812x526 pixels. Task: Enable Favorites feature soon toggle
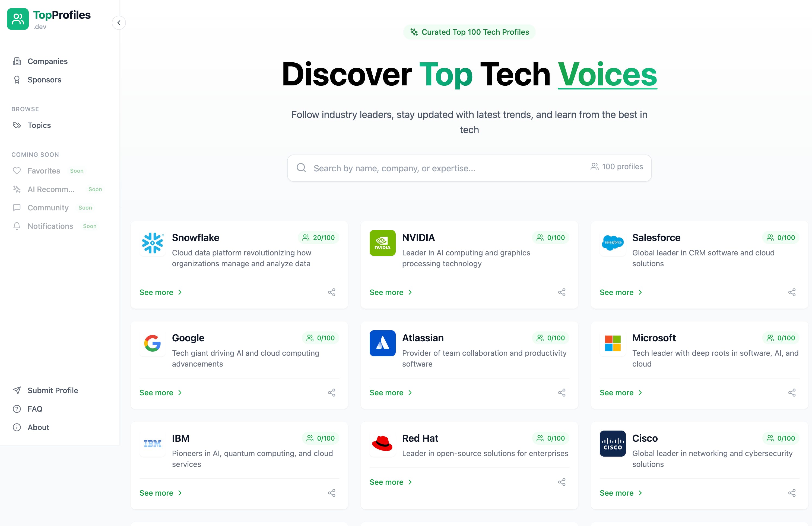point(76,171)
